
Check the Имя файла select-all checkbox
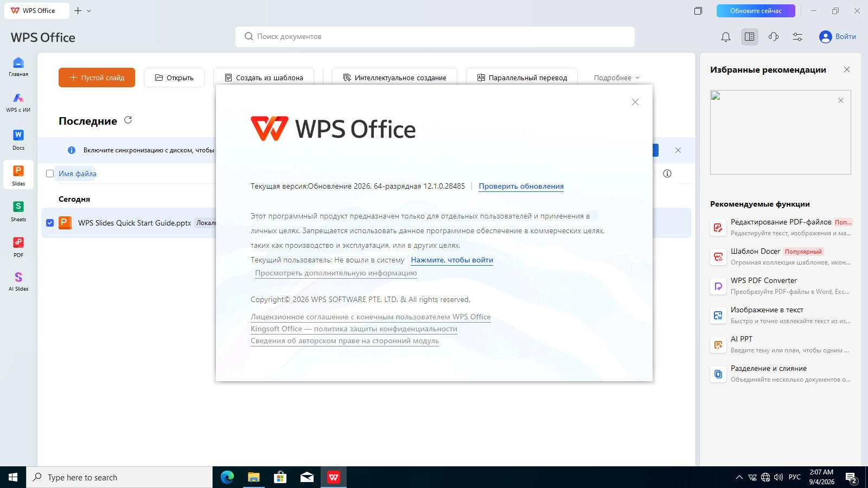50,174
